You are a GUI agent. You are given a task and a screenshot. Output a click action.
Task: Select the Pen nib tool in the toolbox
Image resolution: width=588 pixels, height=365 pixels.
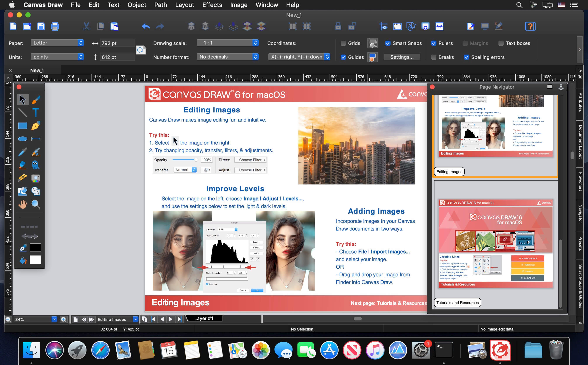tap(36, 126)
